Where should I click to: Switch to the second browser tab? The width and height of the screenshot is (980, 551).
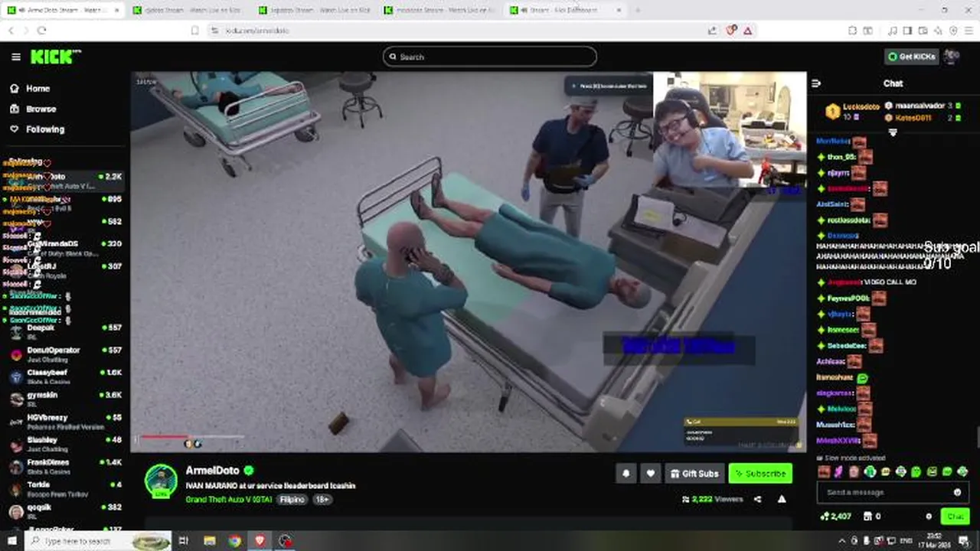click(x=188, y=10)
